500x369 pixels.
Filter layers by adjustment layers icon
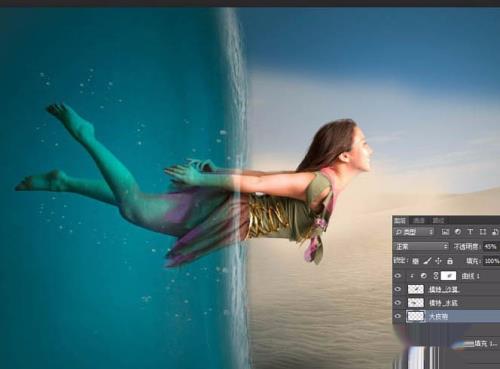point(458,232)
